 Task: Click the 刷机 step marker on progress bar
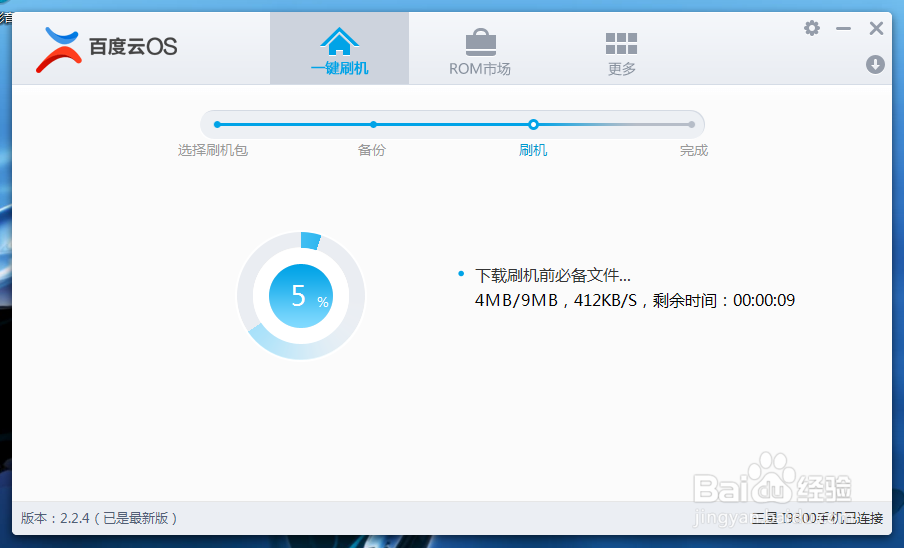[533, 124]
